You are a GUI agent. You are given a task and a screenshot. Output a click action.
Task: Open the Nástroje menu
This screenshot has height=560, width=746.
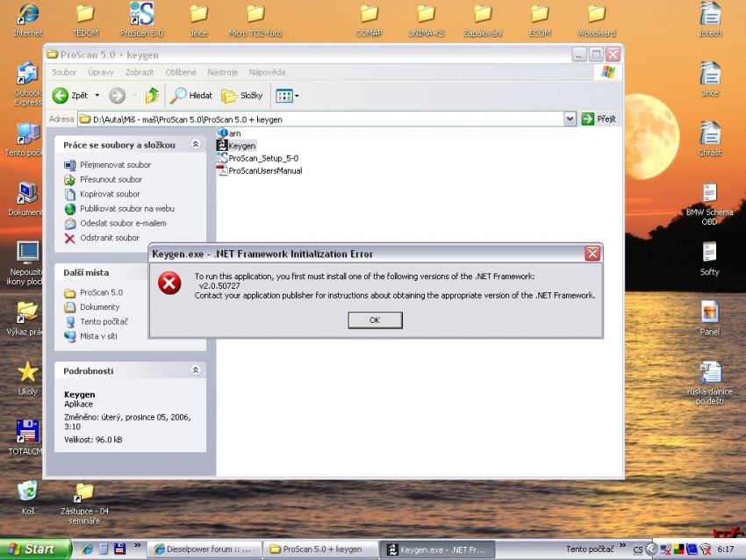(x=222, y=72)
